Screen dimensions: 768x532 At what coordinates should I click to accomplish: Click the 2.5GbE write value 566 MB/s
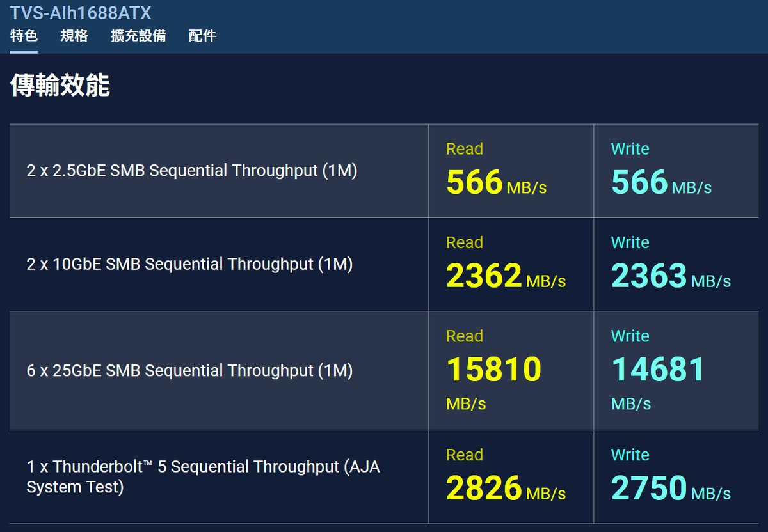coord(660,183)
